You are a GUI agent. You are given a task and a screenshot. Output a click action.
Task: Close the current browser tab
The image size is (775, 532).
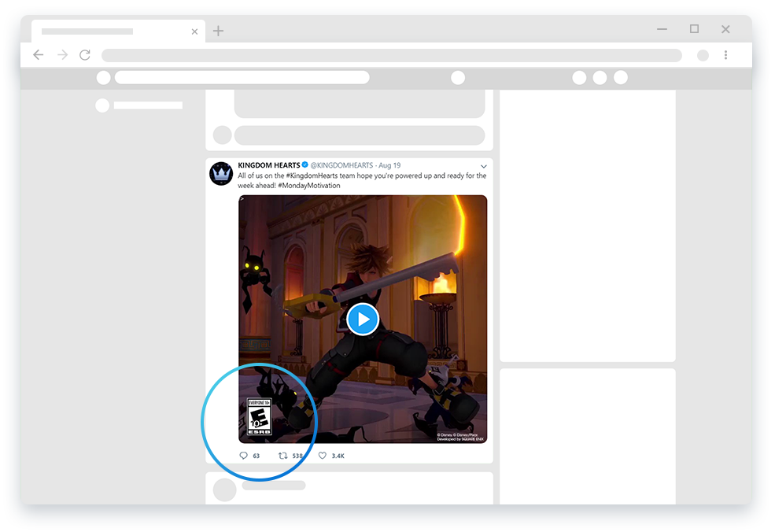coord(195,31)
